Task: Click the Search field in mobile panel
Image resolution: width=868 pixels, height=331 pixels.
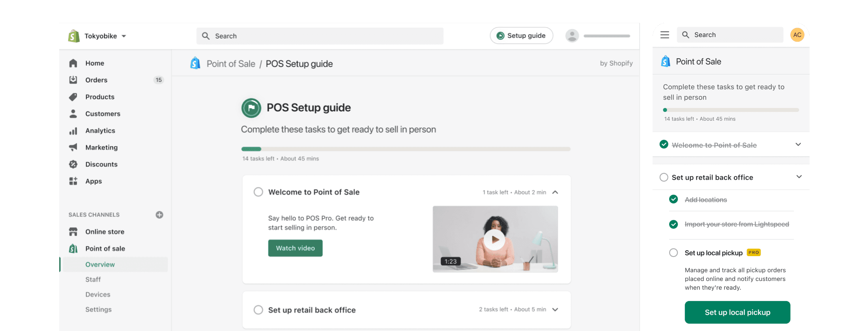Action: point(730,35)
